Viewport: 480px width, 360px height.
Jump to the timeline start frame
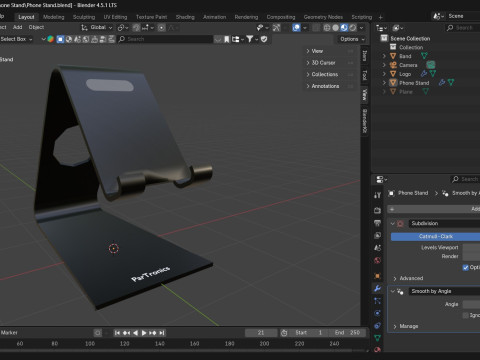pyautogui.click(x=117, y=333)
